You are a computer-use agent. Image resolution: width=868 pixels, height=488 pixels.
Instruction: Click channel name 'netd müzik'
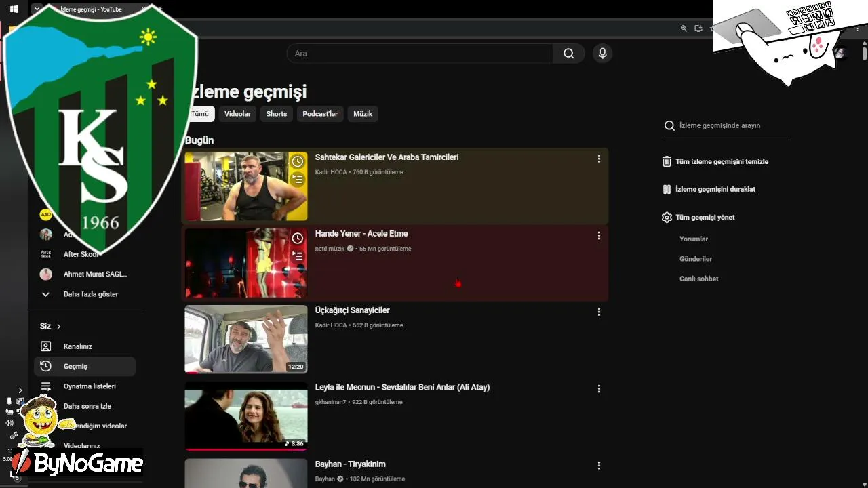pos(330,249)
